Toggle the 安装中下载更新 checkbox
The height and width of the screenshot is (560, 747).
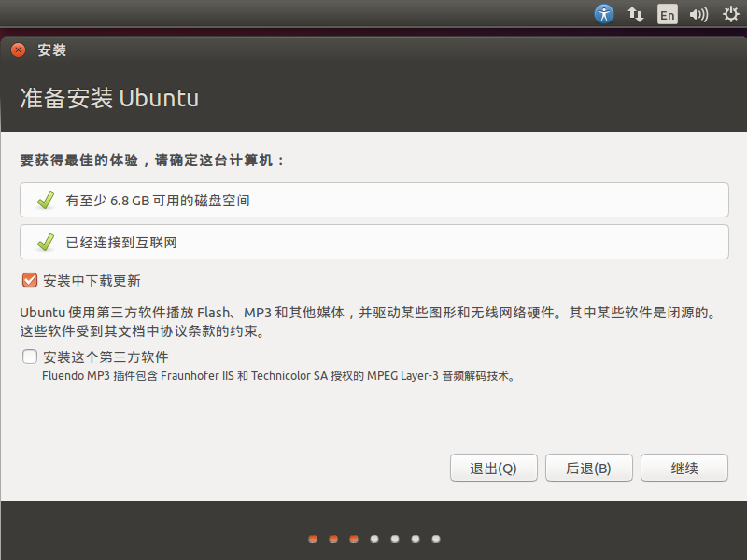click(x=30, y=280)
